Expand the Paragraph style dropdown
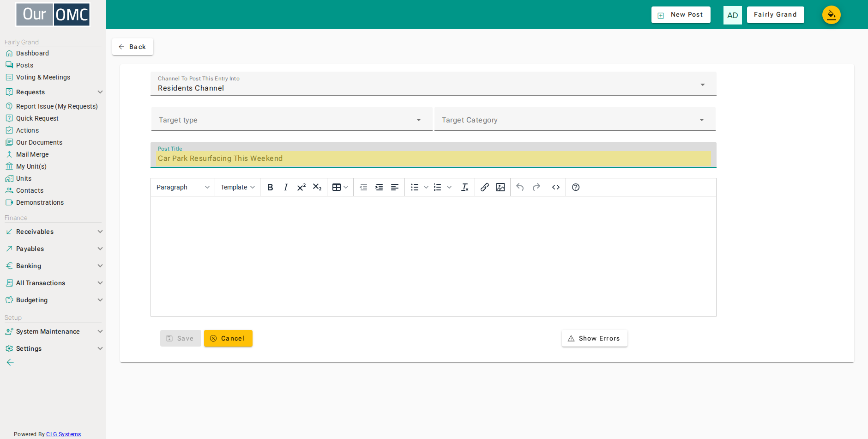 [x=183, y=187]
